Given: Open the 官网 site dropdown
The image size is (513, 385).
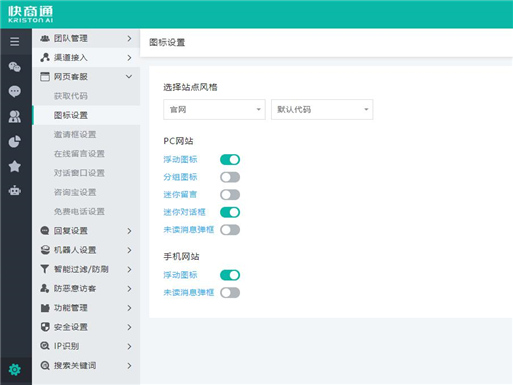Looking at the screenshot, I should point(214,109).
